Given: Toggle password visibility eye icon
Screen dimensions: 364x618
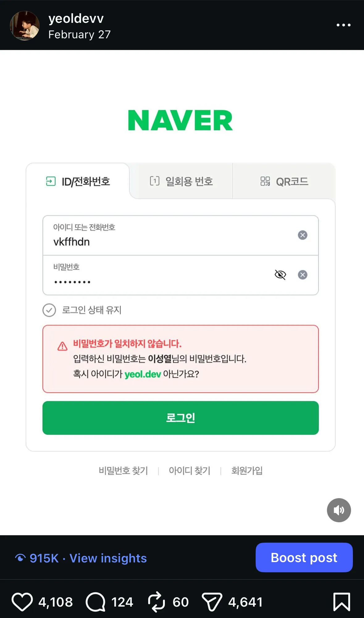Looking at the screenshot, I should (280, 275).
